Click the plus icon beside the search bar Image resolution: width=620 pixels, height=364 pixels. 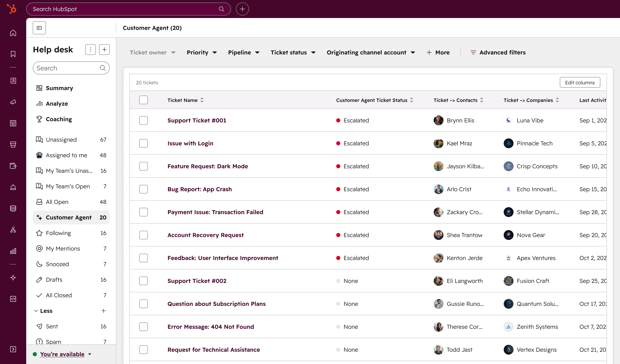[x=242, y=9]
